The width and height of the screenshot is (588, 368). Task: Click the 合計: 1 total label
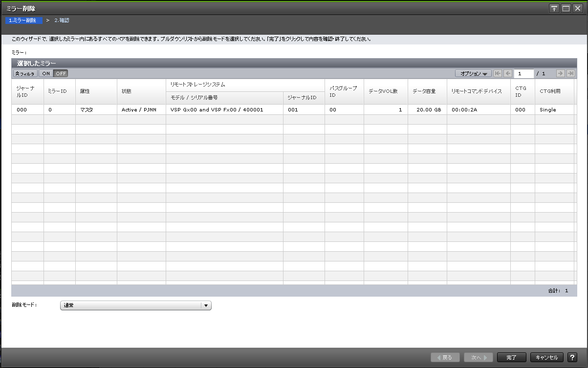point(558,291)
